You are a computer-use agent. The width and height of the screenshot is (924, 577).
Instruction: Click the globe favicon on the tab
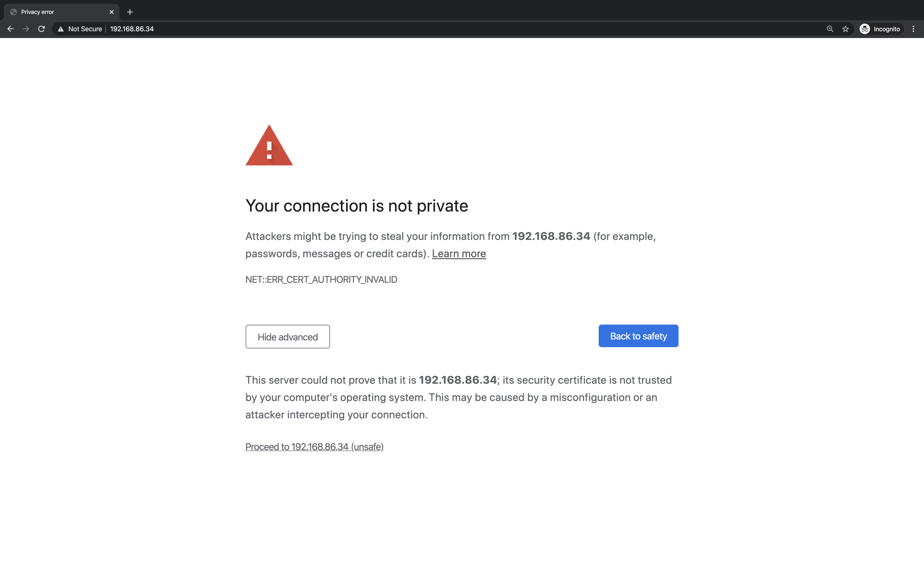(13, 12)
